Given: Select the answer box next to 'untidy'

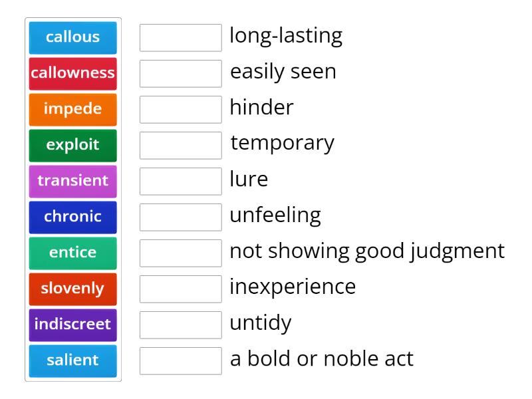Looking at the screenshot, I should 180,325.
